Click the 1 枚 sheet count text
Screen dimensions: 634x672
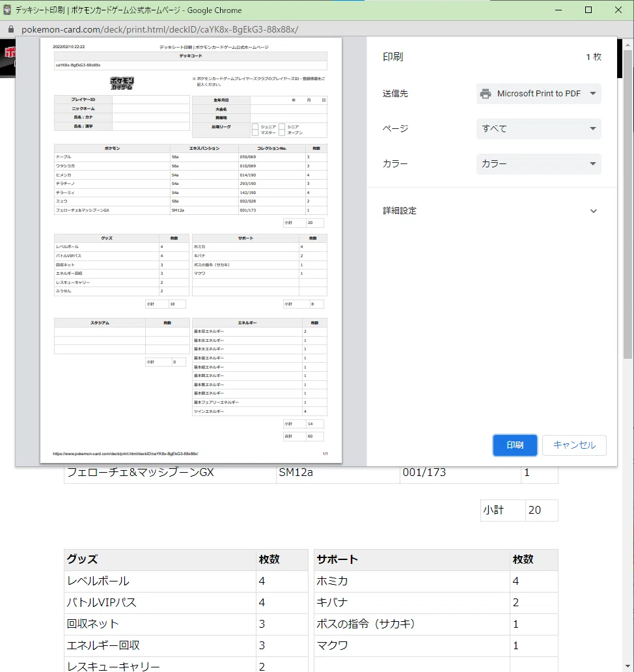coord(594,57)
